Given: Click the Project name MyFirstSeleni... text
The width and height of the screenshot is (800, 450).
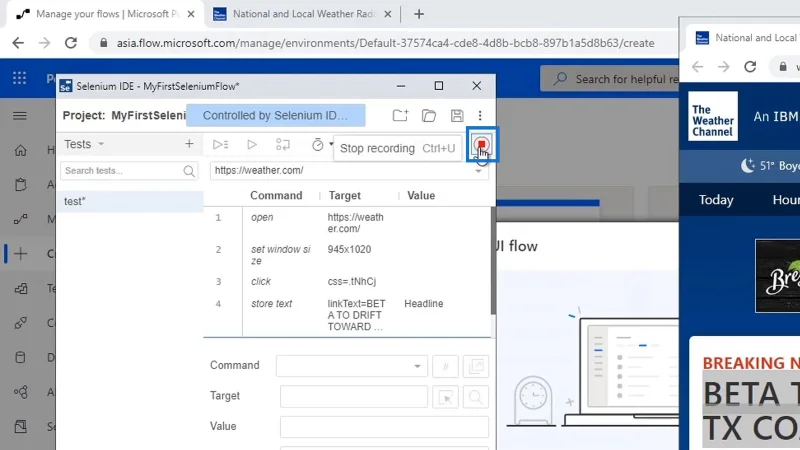Looking at the screenshot, I should [x=124, y=115].
